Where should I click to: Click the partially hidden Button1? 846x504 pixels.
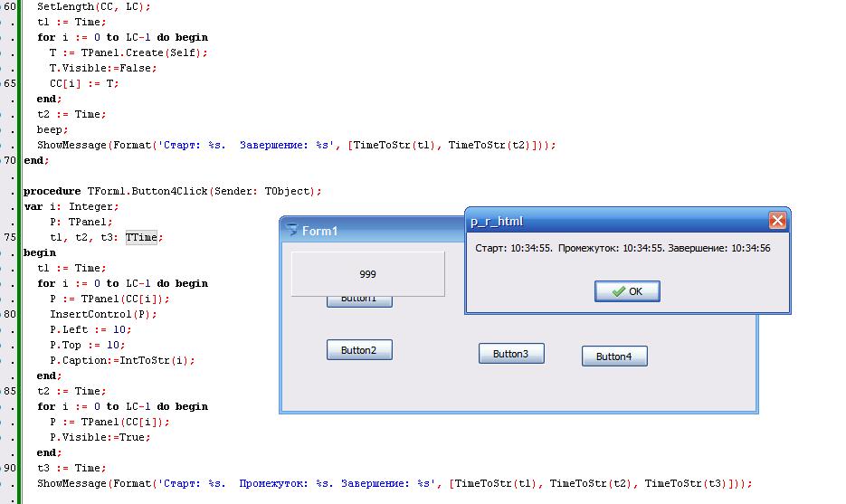359,301
